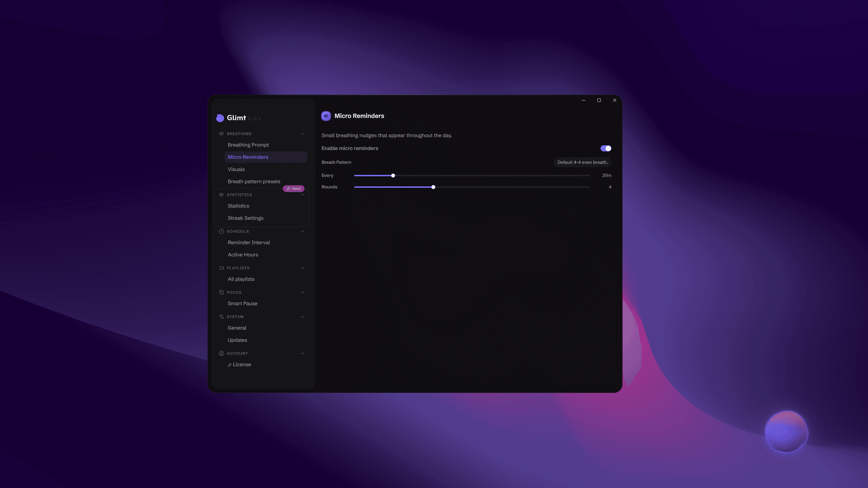Click the Statistics section header icon
The width and height of the screenshot is (868, 488).
pos(221,195)
